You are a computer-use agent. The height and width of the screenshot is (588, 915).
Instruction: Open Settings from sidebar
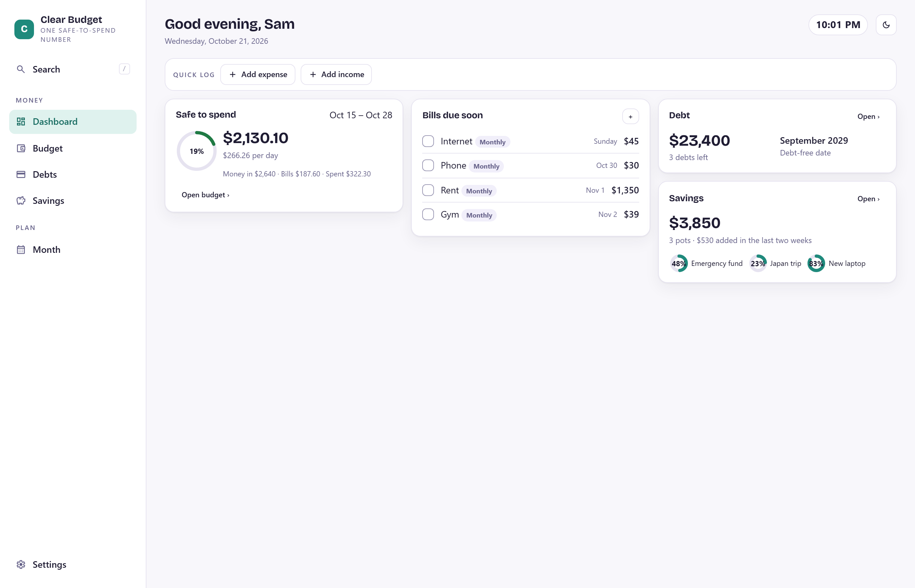pos(73,564)
